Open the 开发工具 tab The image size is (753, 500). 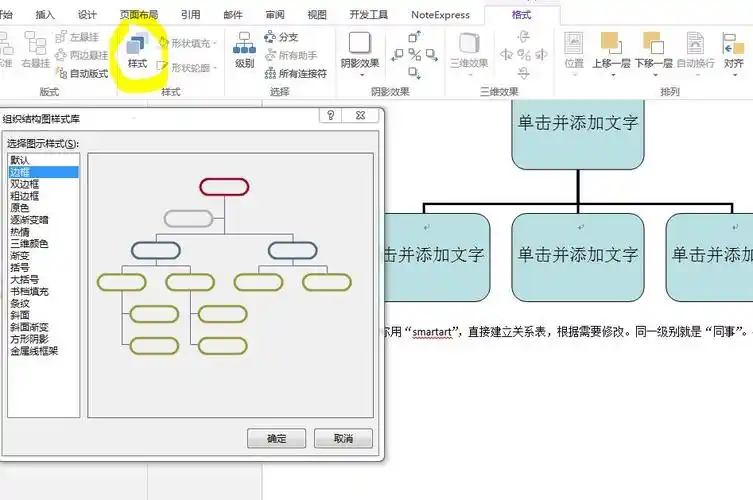[369, 15]
